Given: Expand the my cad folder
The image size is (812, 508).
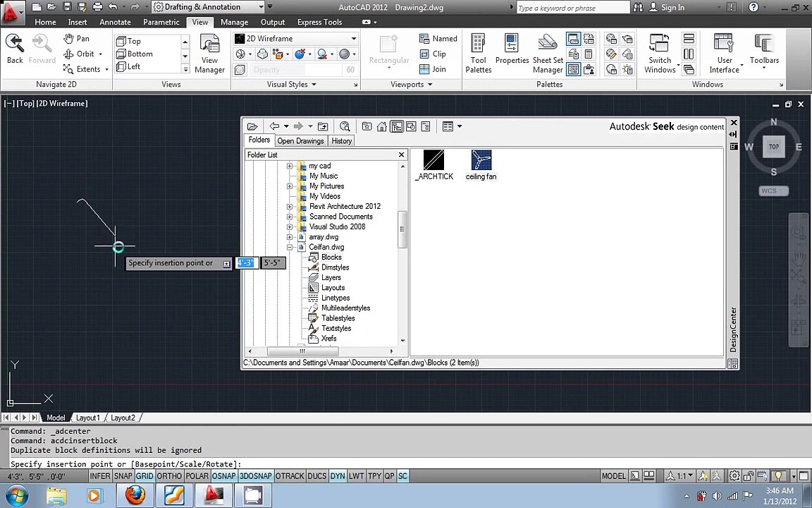Looking at the screenshot, I should pos(290,166).
